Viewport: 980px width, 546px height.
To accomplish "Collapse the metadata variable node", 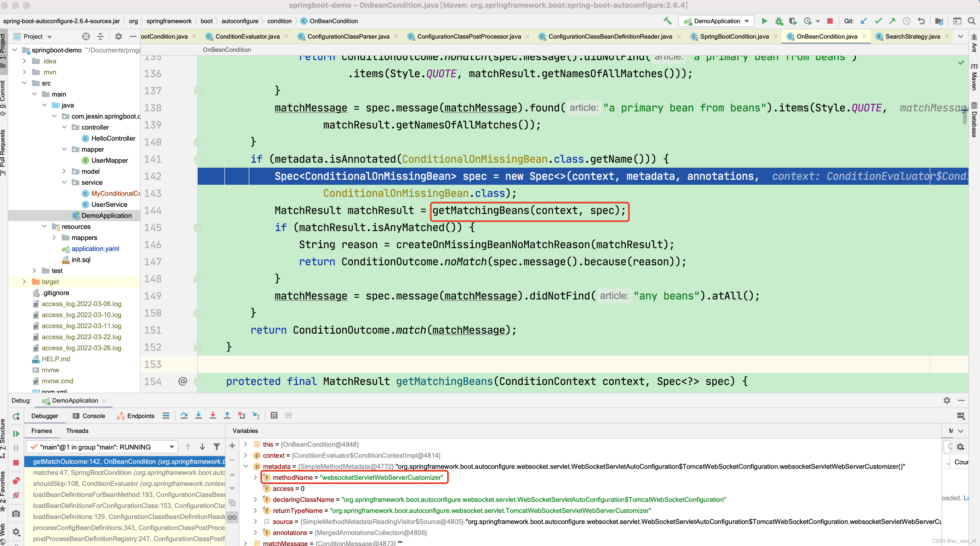I will 245,466.
